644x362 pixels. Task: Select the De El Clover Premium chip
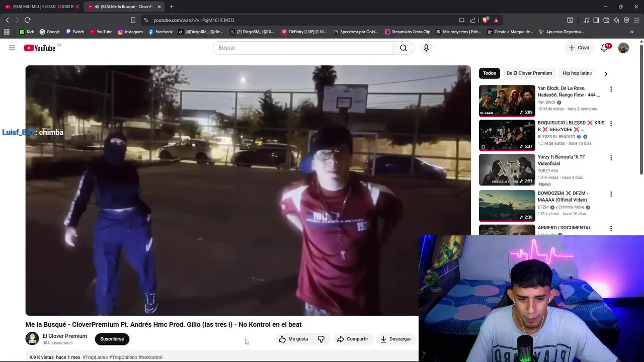click(529, 73)
